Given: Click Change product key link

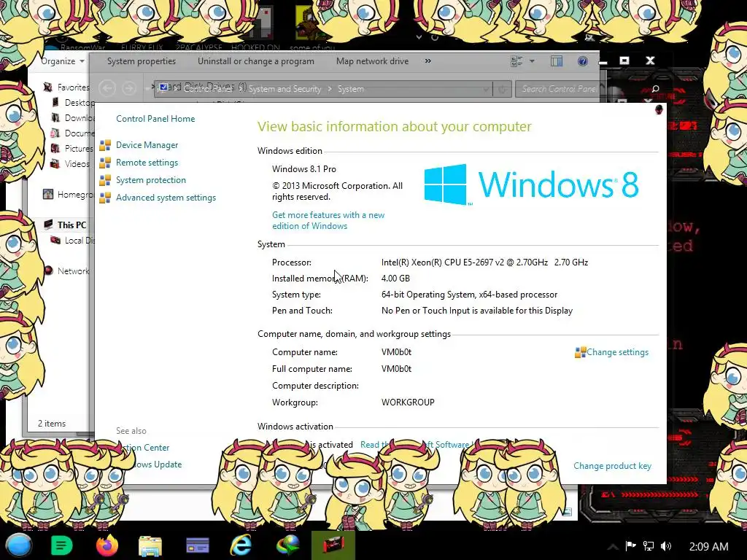Looking at the screenshot, I should coord(612,466).
